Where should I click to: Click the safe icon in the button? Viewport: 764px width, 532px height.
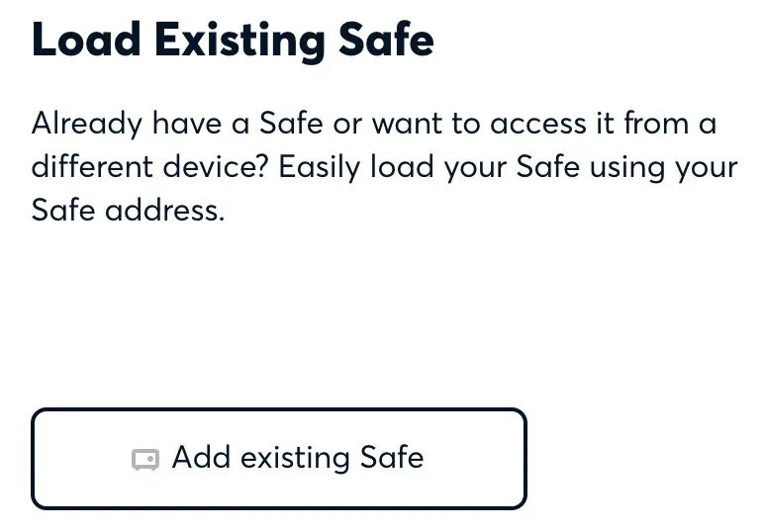tap(145, 460)
